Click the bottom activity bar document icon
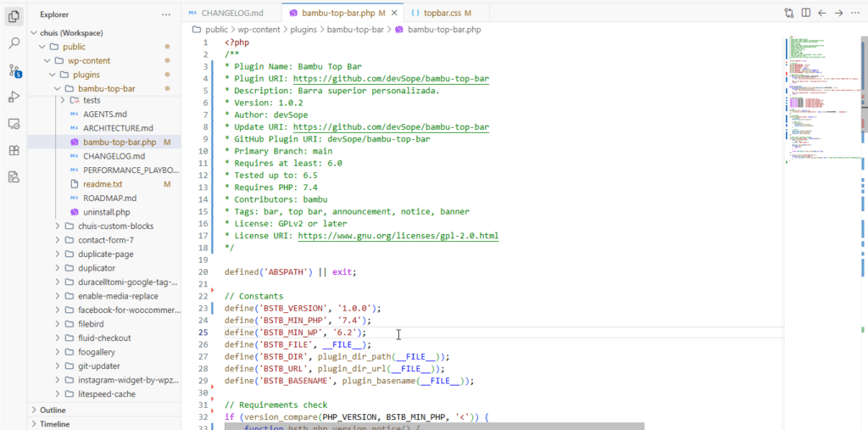Image resolution: width=868 pixels, height=430 pixels. pos(14,177)
